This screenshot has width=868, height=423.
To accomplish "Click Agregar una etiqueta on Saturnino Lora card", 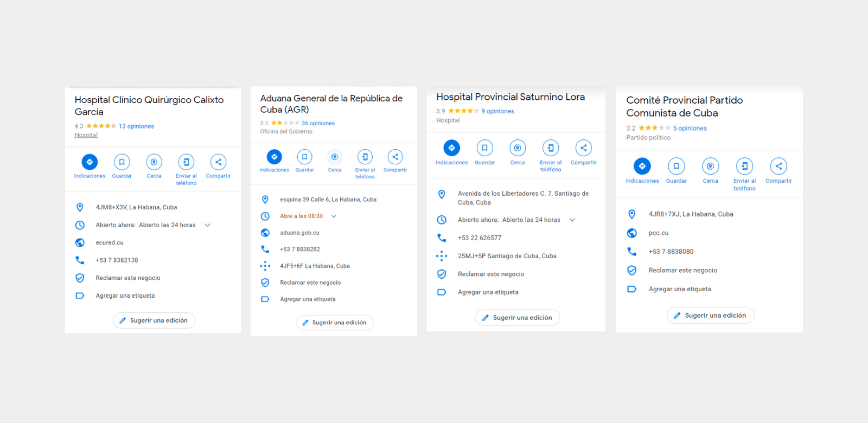I will coord(488,292).
